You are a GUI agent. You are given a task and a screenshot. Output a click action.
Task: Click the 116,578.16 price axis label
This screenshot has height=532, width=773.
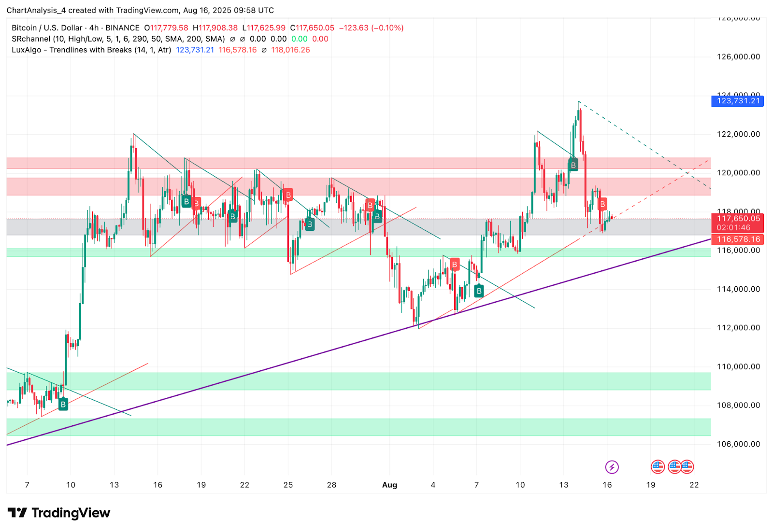(x=737, y=239)
